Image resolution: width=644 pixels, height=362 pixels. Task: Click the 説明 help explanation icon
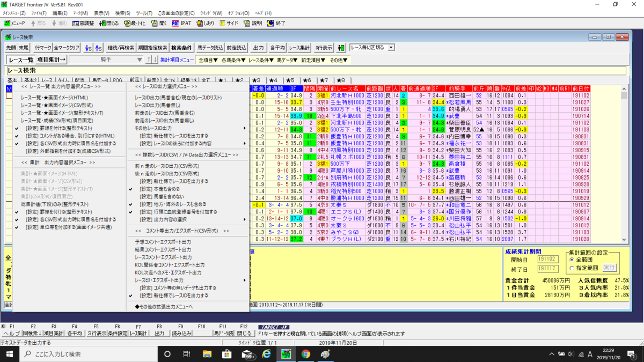coord(253,24)
